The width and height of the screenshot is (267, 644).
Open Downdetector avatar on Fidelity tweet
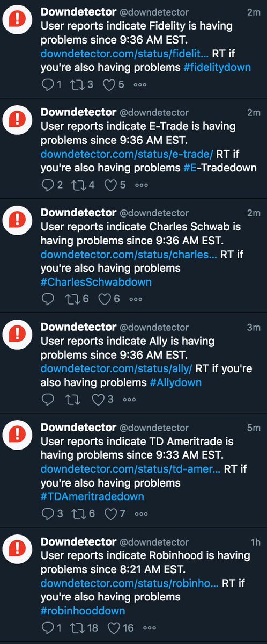(17, 20)
